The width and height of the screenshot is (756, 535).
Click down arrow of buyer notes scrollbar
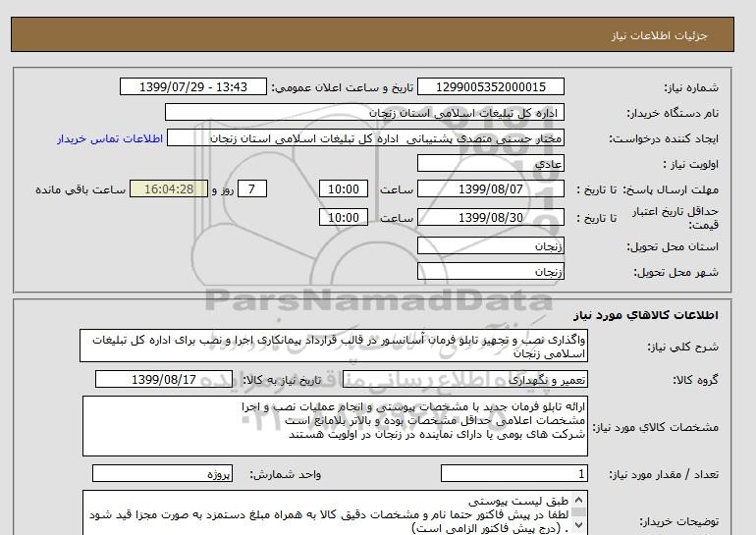click(579, 525)
